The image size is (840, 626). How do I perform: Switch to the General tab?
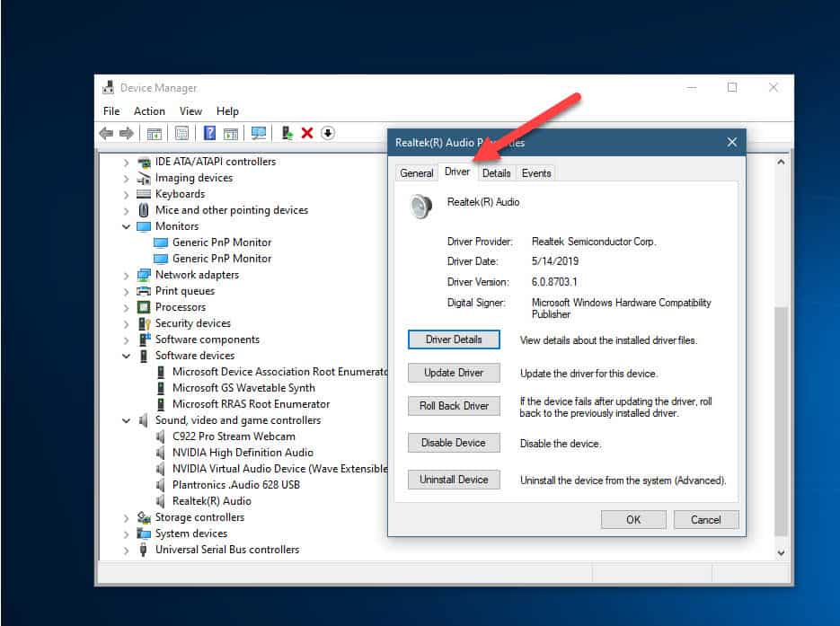tap(416, 173)
